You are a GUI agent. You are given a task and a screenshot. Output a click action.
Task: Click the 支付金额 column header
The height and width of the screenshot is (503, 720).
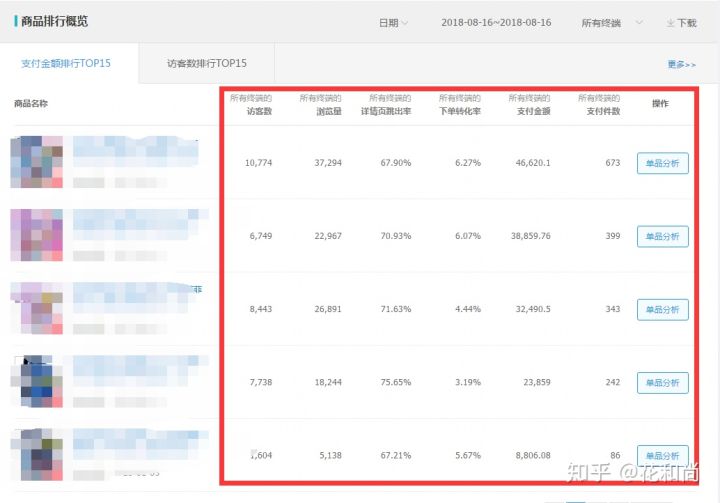[534, 111]
